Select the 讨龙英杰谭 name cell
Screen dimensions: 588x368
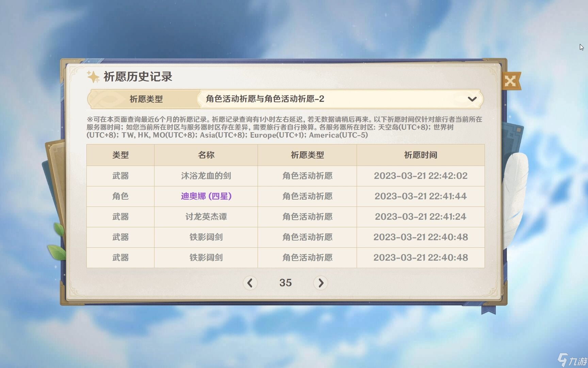[x=206, y=217]
